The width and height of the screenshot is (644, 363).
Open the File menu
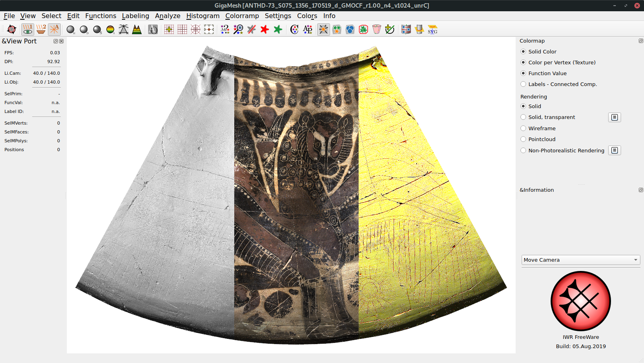pos(9,16)
